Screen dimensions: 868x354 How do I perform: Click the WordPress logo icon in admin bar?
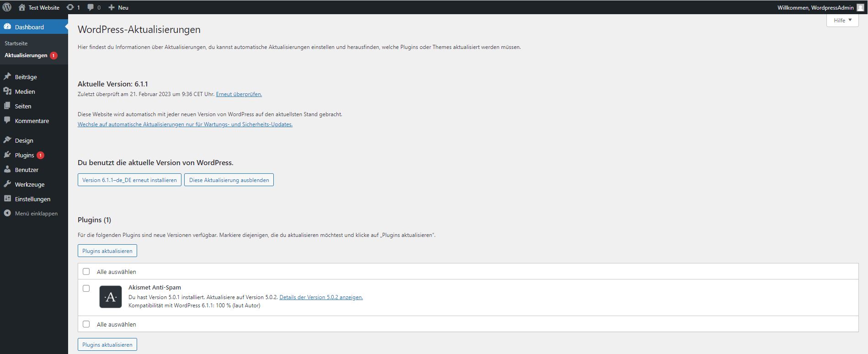pos(7,7)
